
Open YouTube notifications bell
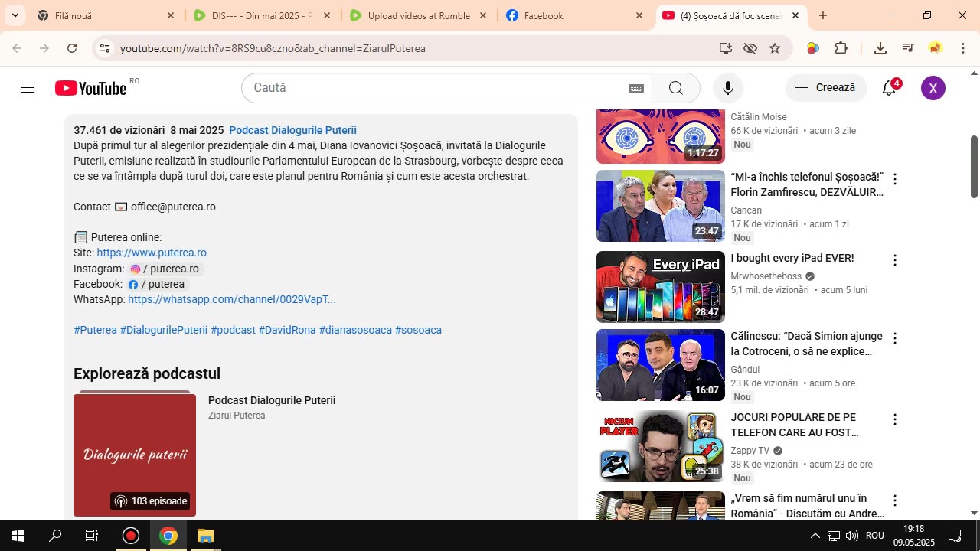point(890,88)
